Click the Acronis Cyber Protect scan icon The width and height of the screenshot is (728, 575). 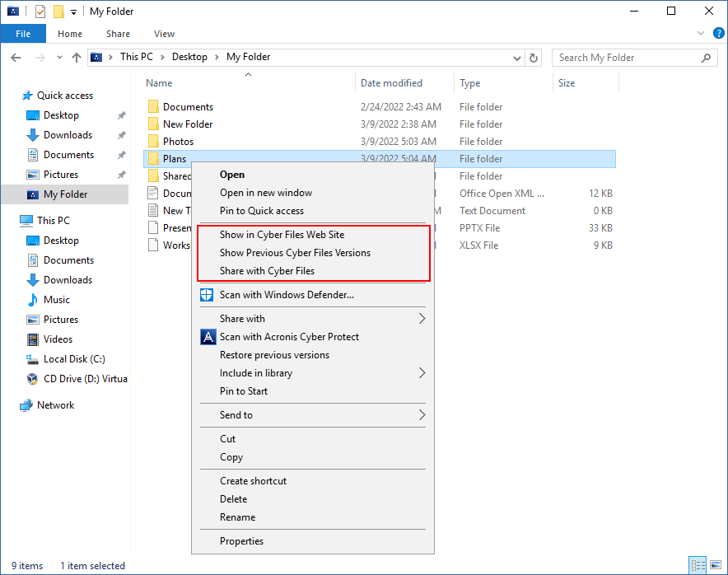[x=208, y=337]
